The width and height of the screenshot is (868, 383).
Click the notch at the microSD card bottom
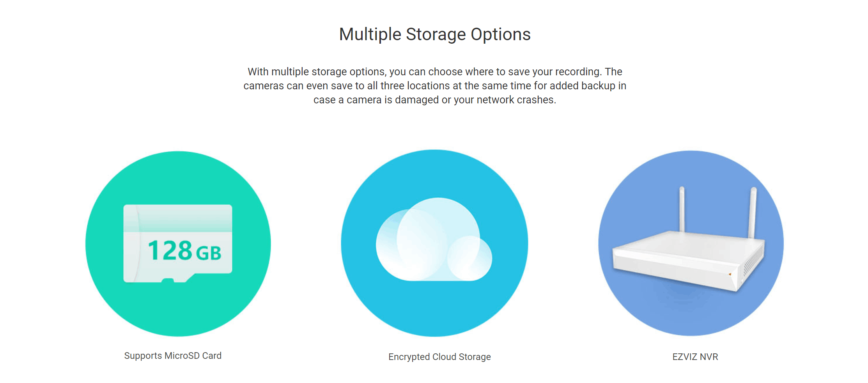coord(168,280)
